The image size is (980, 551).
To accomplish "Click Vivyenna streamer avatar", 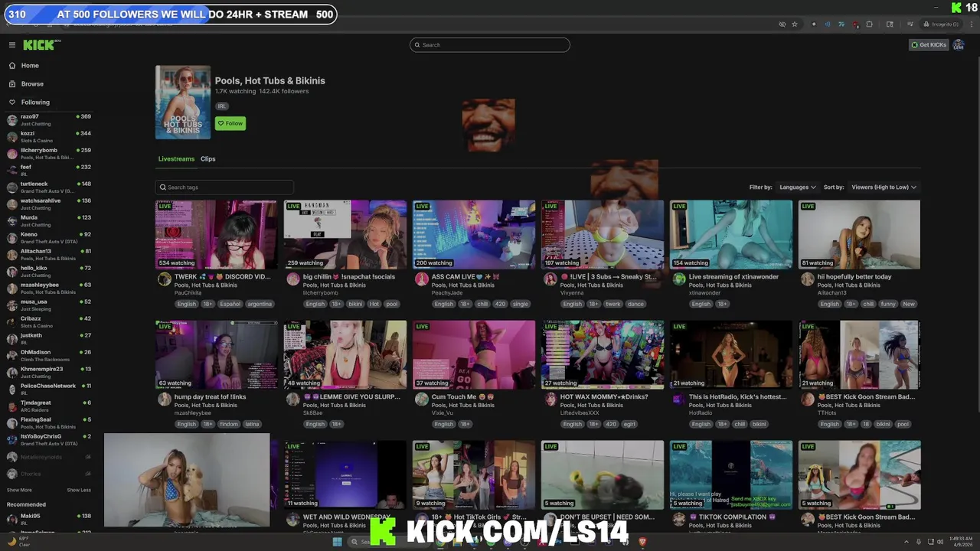I will 550,279.
